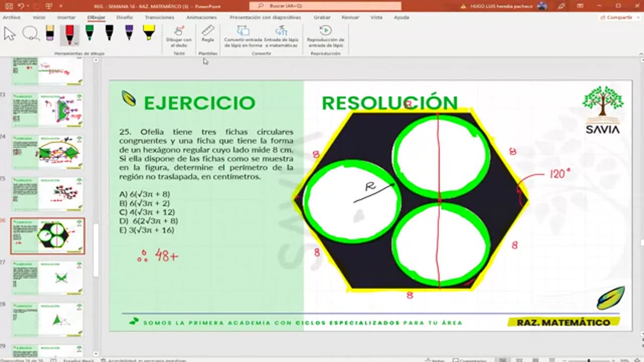Click the Buscar search box

pyautogui.click(x=325, y=6)
